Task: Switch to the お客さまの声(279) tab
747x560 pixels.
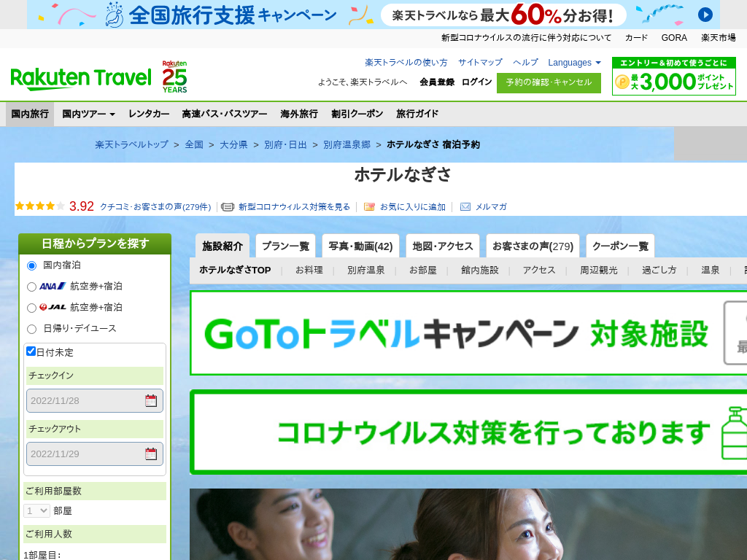Action: (x=533, y=246)
